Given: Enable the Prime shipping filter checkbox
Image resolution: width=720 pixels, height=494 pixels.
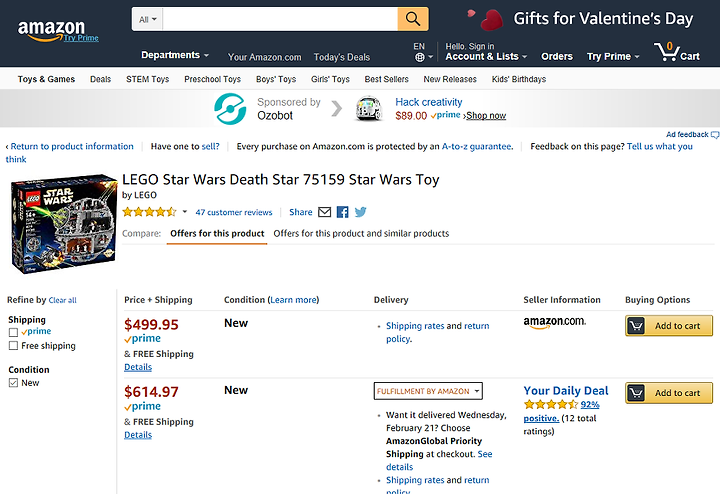Looking at the screenshot, I should coord(13,332).
